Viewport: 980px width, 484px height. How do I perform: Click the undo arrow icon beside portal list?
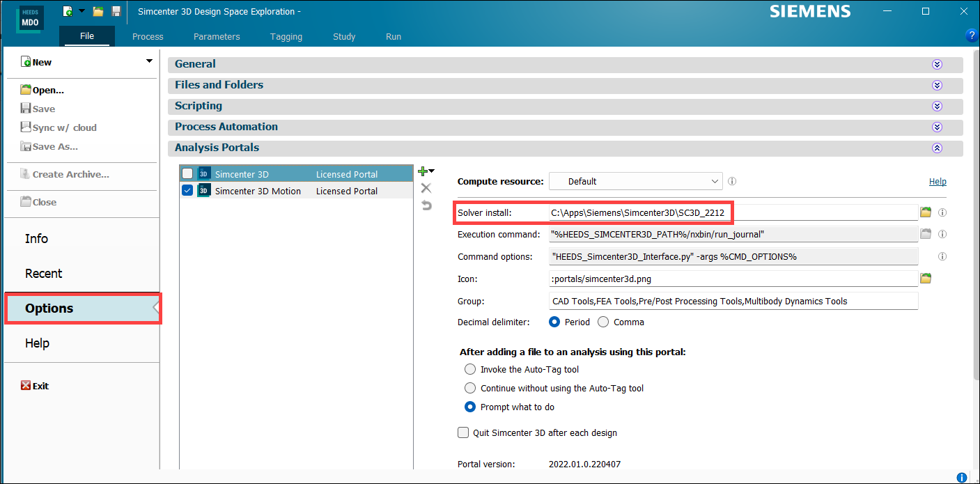(x=426, y=205)
